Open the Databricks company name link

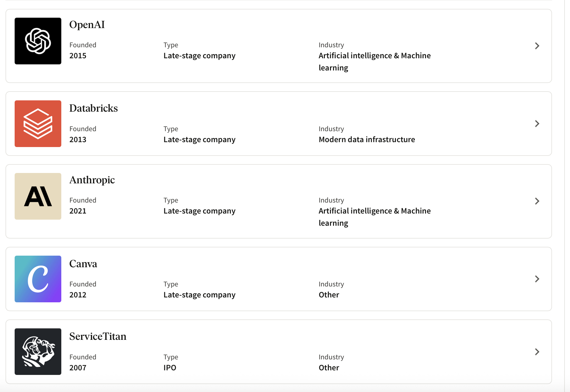[93, 108]
